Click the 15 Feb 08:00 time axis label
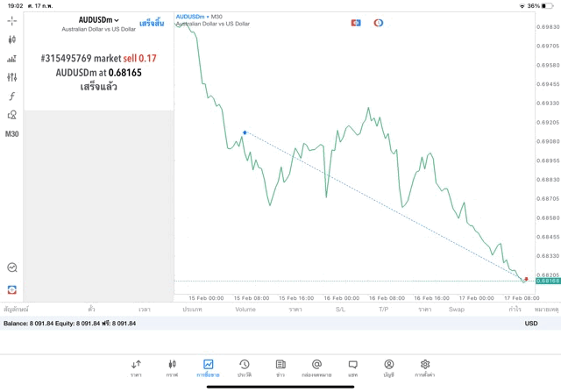This screenshot has height=392, width=561. click(252, 298)
